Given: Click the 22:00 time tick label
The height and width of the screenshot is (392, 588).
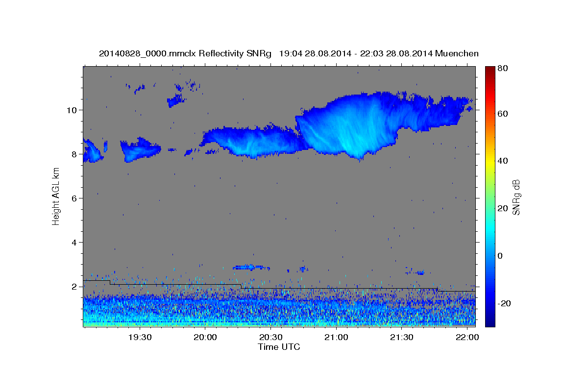Looking at the screenshot, I should [467, 338].
